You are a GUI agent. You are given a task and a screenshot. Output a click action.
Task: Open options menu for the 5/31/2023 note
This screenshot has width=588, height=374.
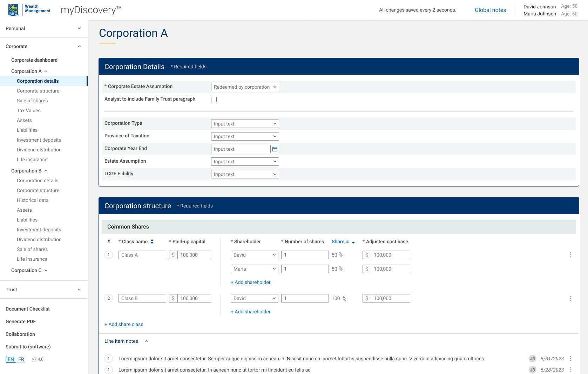click(571, 359)
